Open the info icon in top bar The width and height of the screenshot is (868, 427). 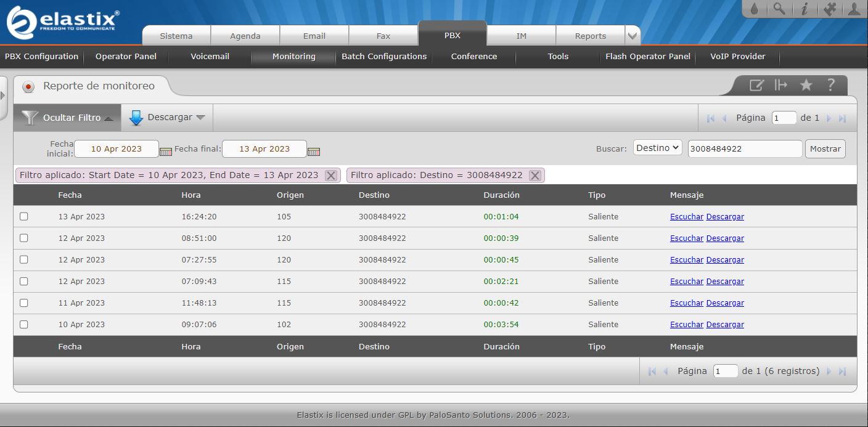(x=805, y=9)
